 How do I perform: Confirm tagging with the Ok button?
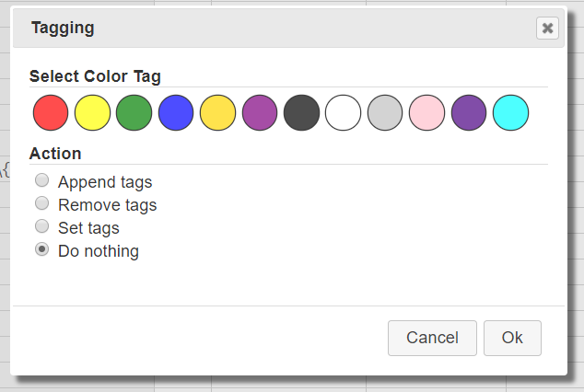pos(512,338)
